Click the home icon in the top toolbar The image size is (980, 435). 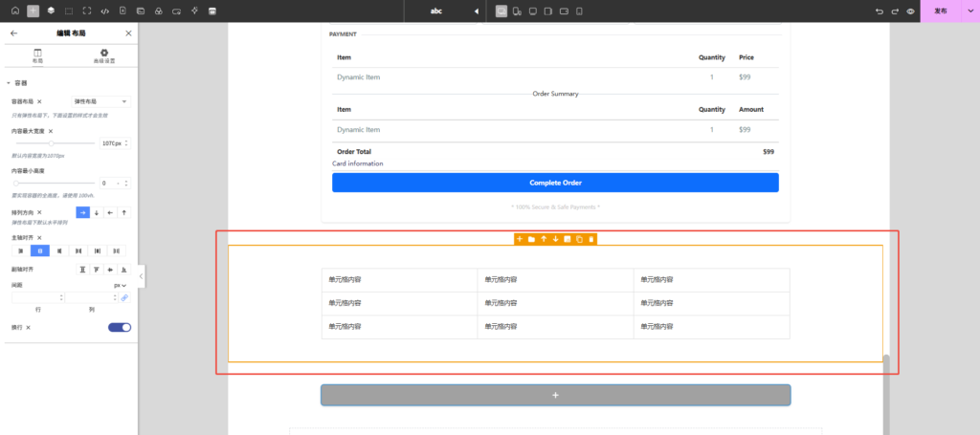pos(14,11)
